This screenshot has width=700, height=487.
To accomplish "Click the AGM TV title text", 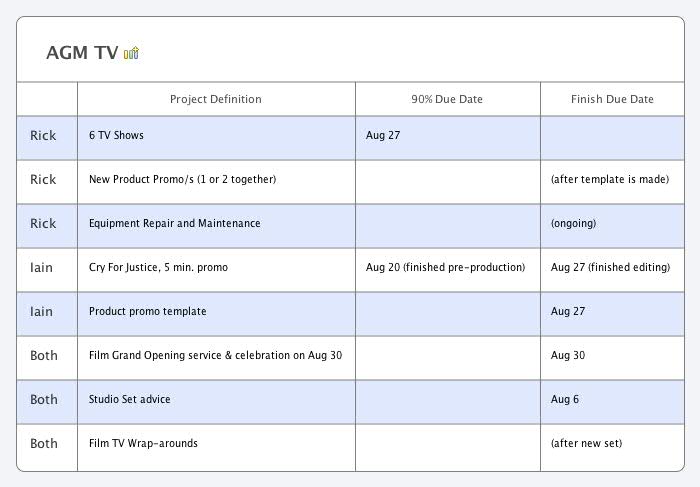I will click(82, 53).
